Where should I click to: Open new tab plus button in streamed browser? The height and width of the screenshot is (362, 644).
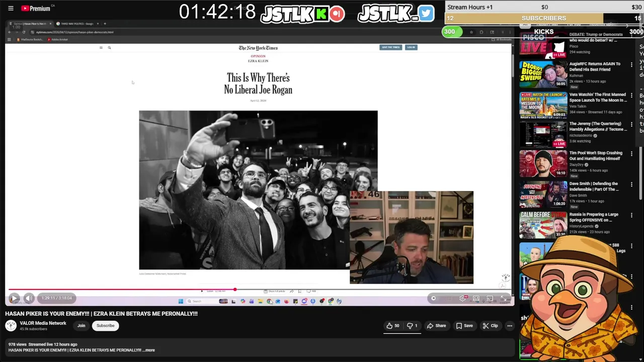click(105, 24)
